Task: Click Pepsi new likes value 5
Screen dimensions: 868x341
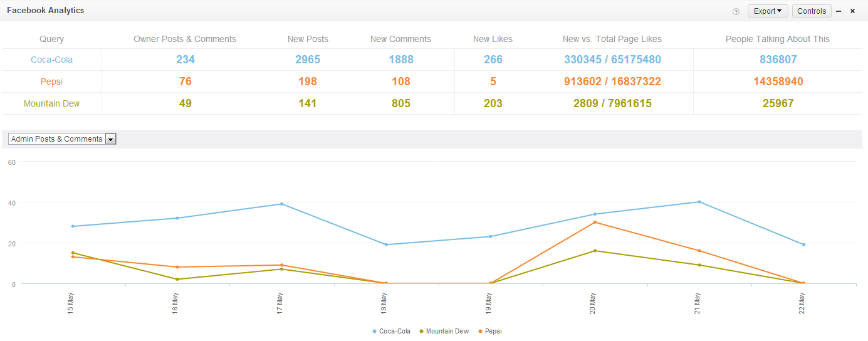Action: point(493,81)
